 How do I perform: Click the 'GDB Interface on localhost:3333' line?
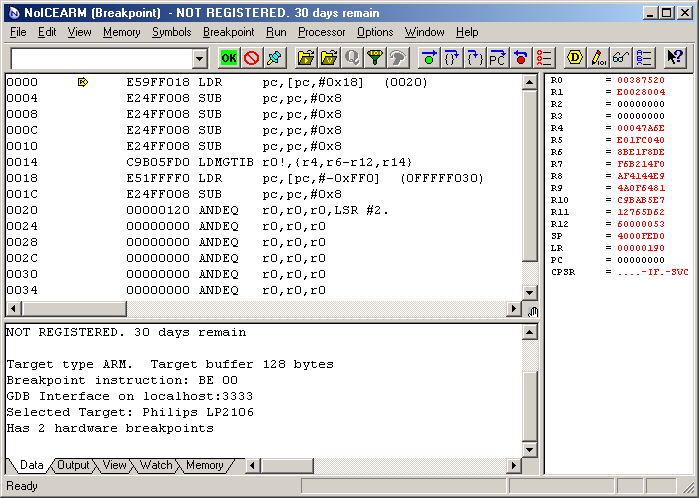click(x=130, y=396)
